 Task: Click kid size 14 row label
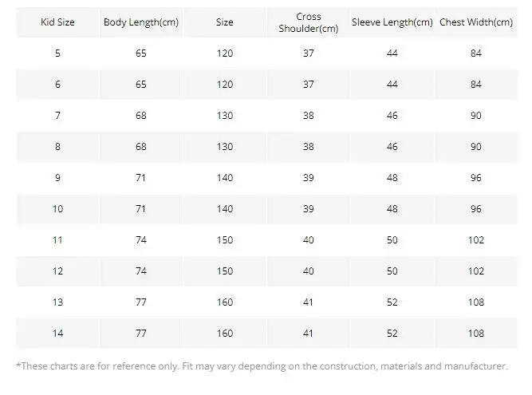coord(57,334)
